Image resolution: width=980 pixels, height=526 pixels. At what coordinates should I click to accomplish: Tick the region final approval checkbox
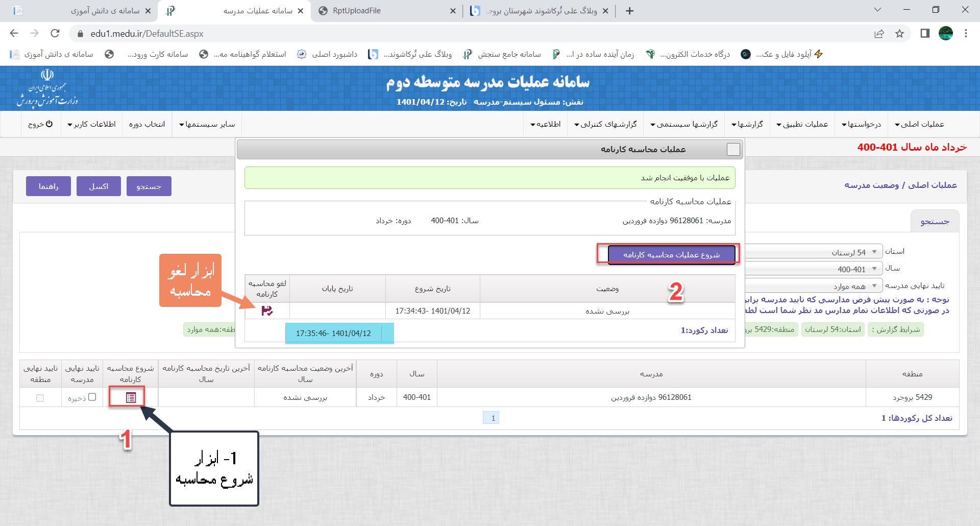tap(40, 398)
